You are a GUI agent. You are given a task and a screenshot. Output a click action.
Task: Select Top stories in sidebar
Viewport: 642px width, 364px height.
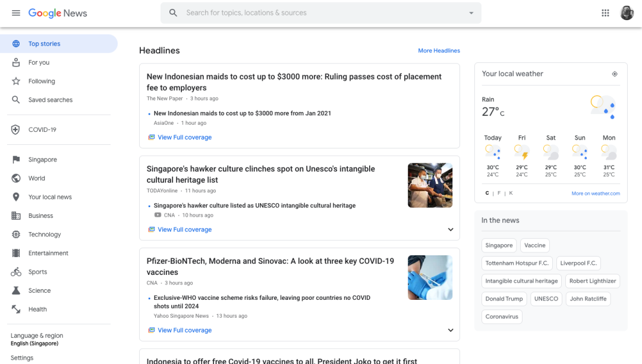(58, 44)
